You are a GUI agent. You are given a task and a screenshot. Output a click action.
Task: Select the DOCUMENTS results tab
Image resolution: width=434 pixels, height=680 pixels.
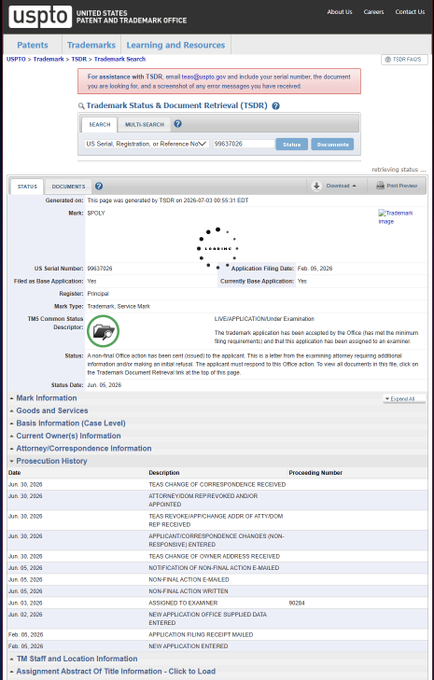[69, 186]
